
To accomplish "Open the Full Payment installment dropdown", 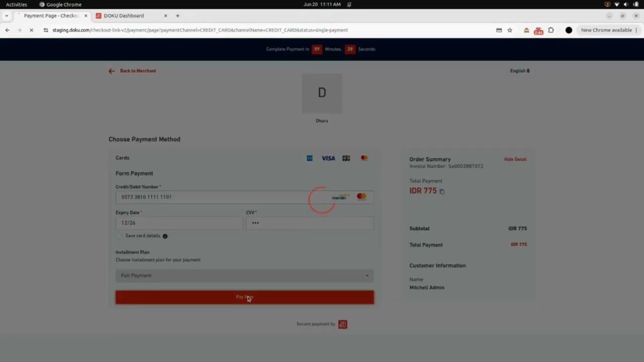I will (245, 276).
